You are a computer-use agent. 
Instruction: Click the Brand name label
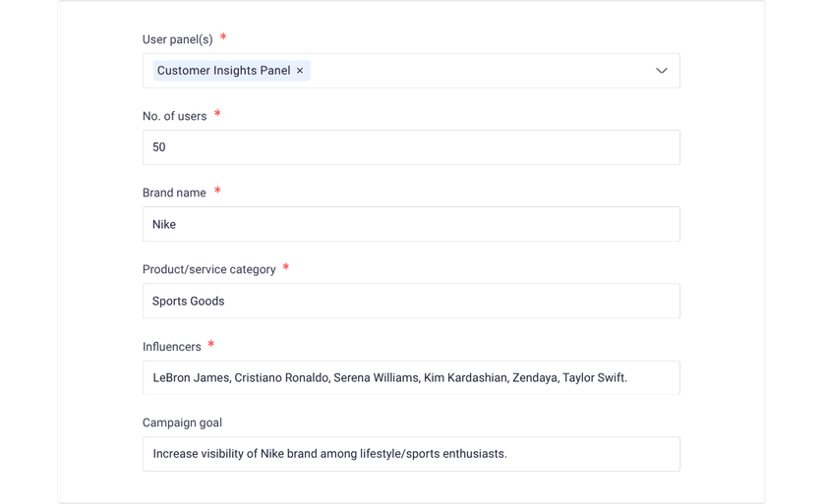(174, 193)
